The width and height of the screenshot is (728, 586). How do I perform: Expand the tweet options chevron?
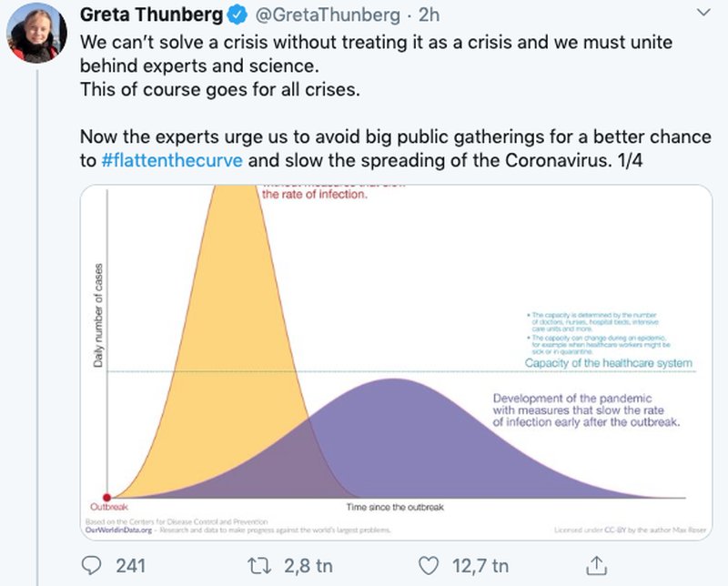704,13
